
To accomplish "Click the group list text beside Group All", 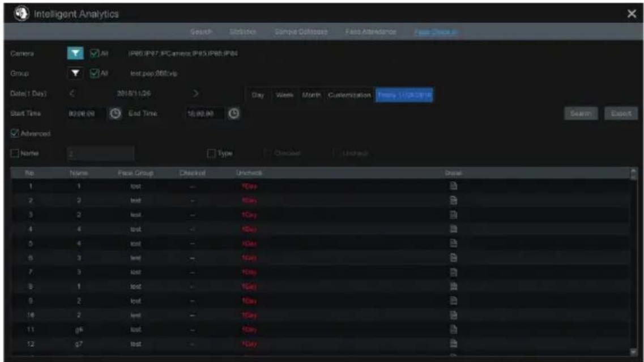I will click(154, 74).
